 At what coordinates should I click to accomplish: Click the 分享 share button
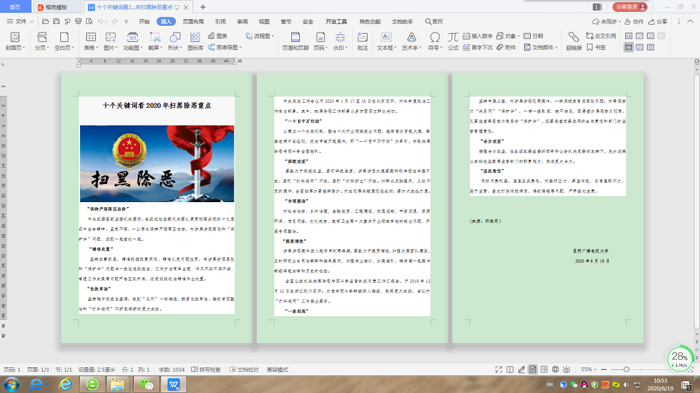coord(658,21)
